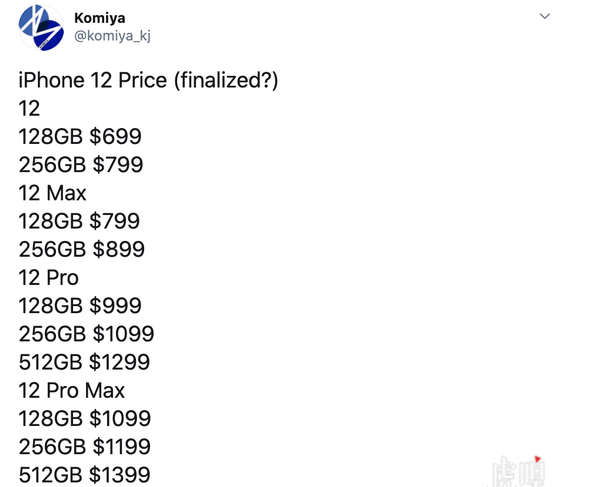This screenshot has width=615, height=487.
Task: Select the '512GB $1399' price line
Action: pos(86,475)
